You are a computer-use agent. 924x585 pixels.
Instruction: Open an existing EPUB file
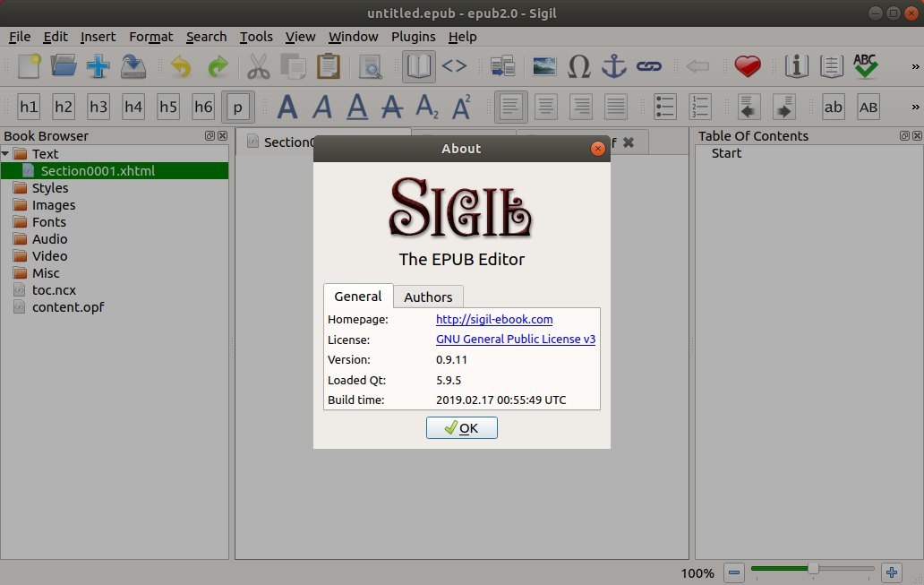tap(64, 66)
